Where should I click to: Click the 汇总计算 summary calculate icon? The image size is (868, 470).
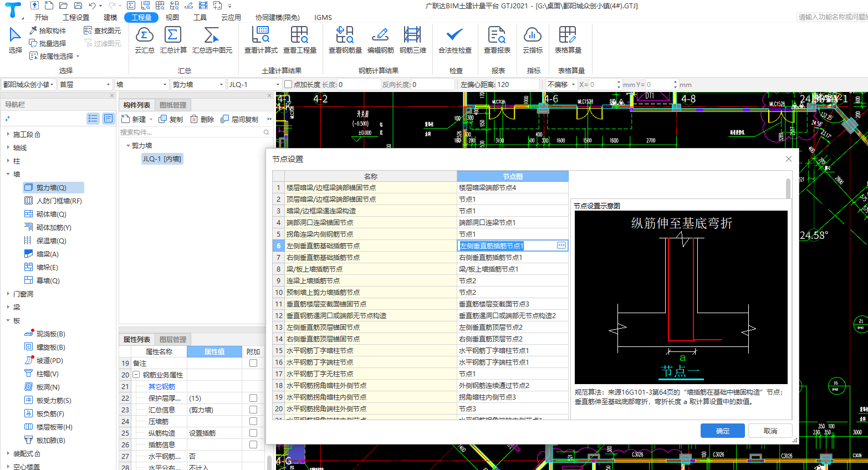173,40
